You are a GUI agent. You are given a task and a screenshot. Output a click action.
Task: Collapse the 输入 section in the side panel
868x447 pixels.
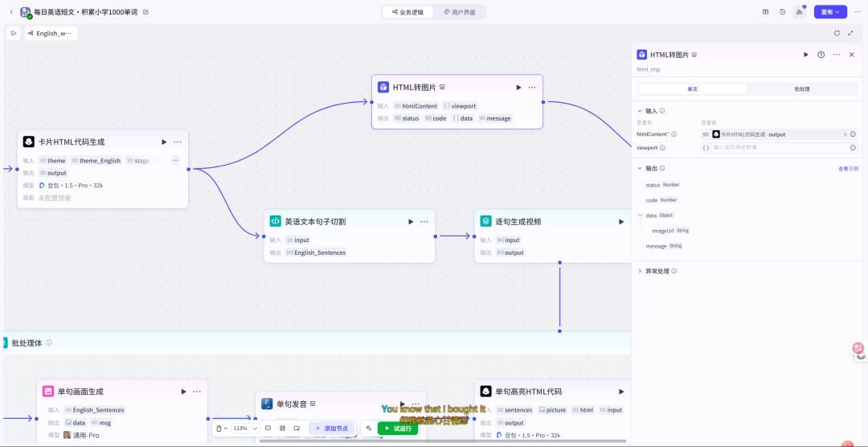pyautogui.click(x=640, y=111)
